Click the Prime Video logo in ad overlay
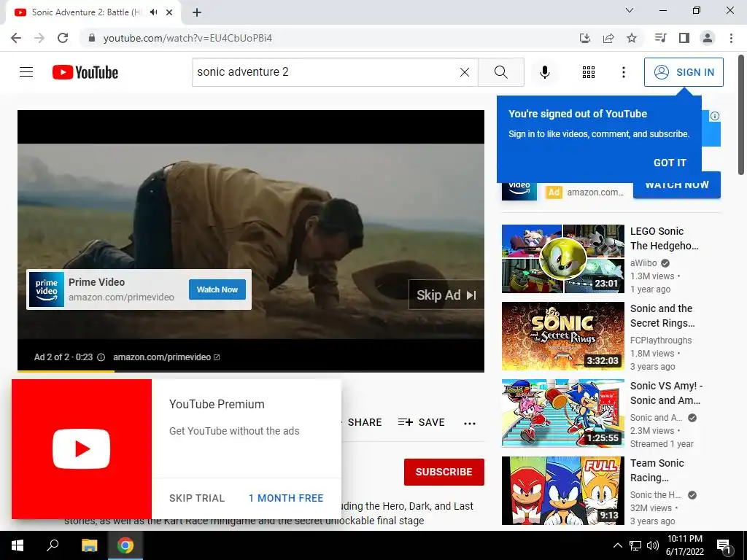747x560 pixels. pos(47,289)
